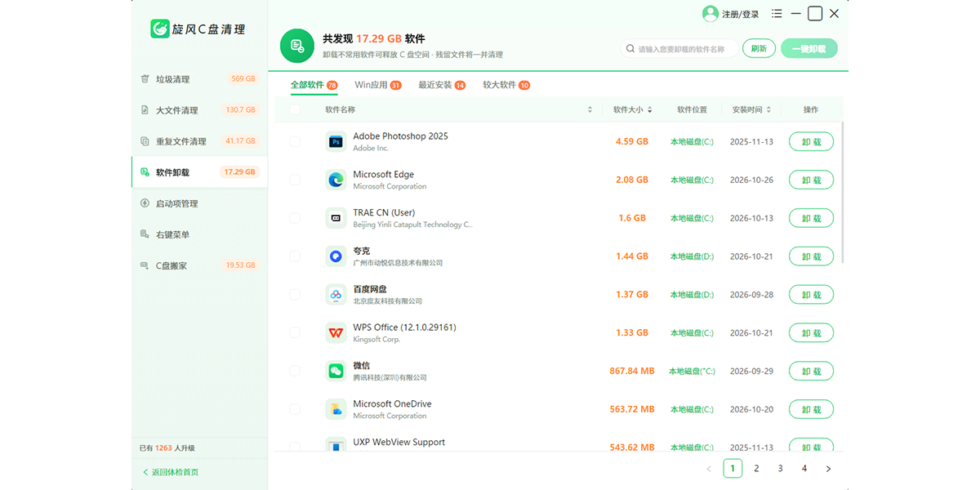Click the 大文件清理 file icon in sidebar
980x490 pixels.
tap(145, 110)
